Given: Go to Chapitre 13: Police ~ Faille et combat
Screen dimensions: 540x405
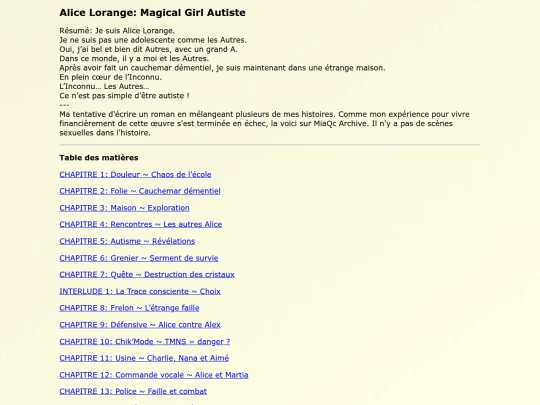Looking at the screenshot, I should tap(133, 392).
